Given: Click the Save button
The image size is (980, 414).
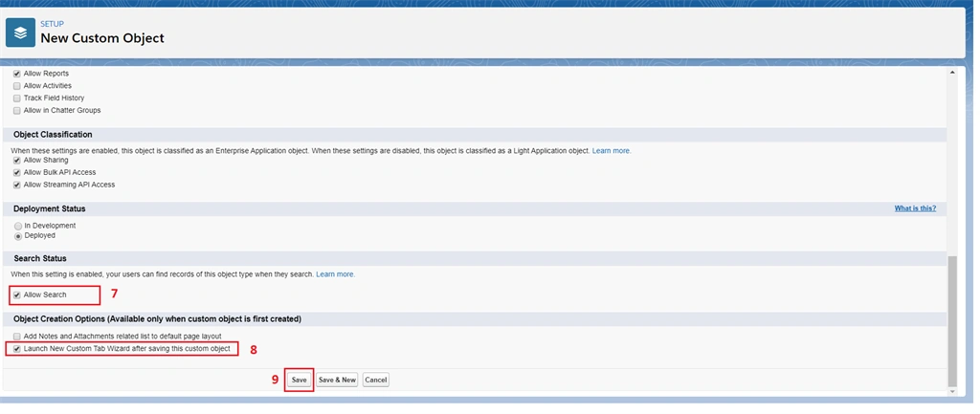Looking at the screenshot, I should pyautogui.click(x=299, y=380).
